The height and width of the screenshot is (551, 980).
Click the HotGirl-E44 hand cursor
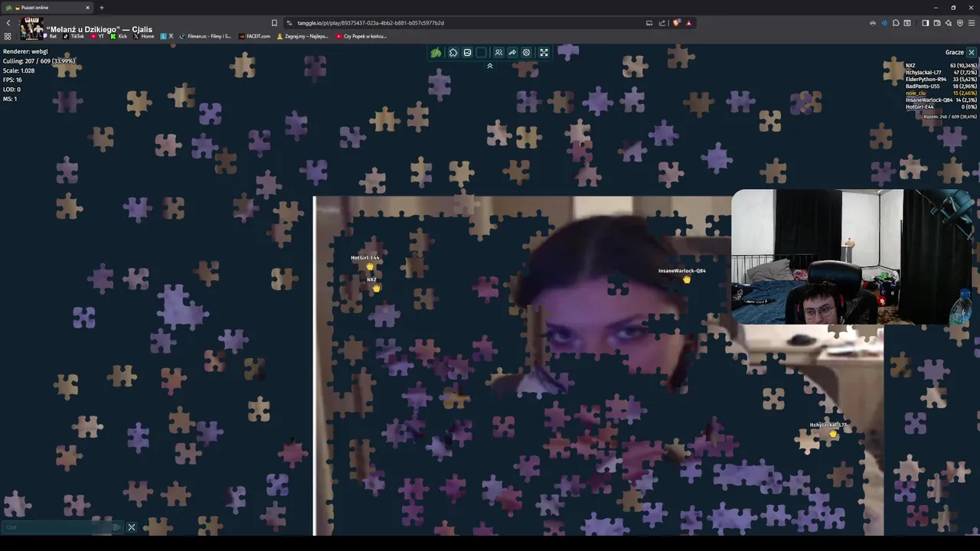coord(371,266)
